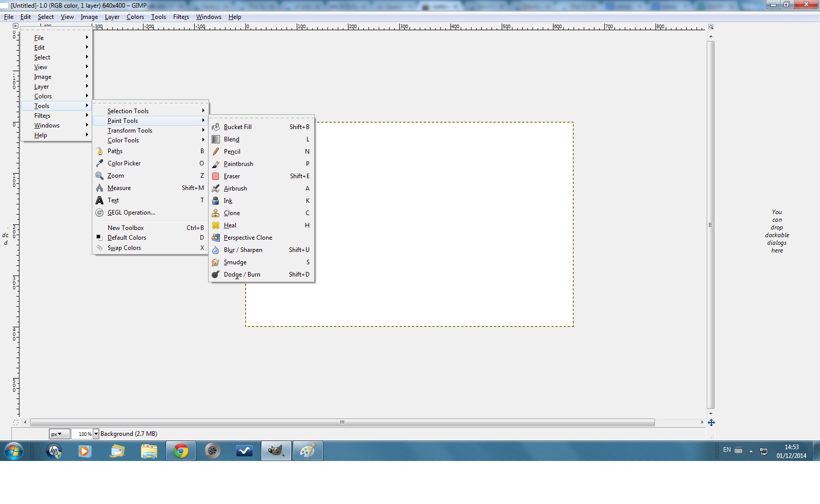The height and width of the screenshot is (504, 820).
Task: Click the Windows Start button
Action: click(13, 451)
